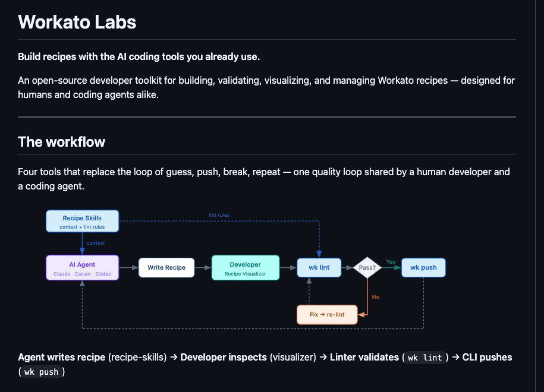Image resolution: width=544 pixels, height=392 pixels.
Task: Click the 'Fix → re-lint' node
Action: coord(327,314)
